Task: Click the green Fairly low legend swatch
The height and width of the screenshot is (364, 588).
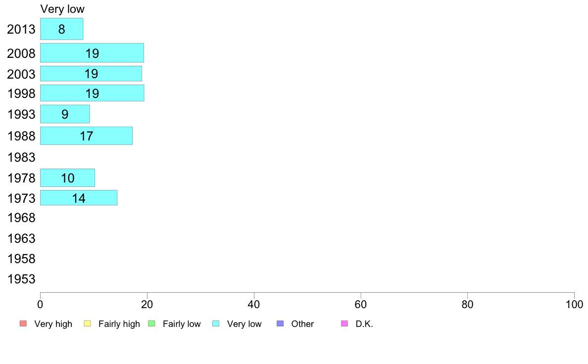Action: (x=152, y=323)
